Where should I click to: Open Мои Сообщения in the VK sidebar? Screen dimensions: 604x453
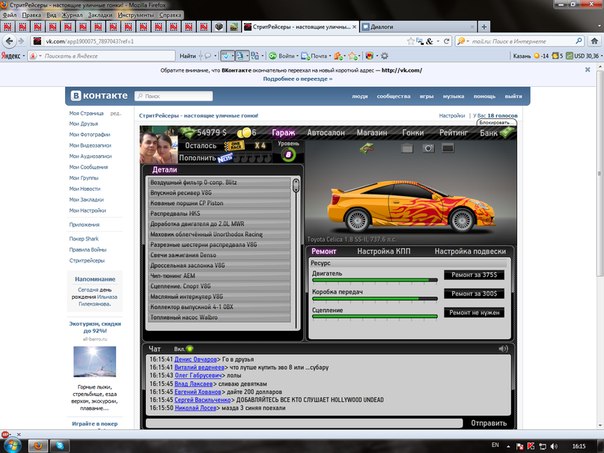point(89,167)
